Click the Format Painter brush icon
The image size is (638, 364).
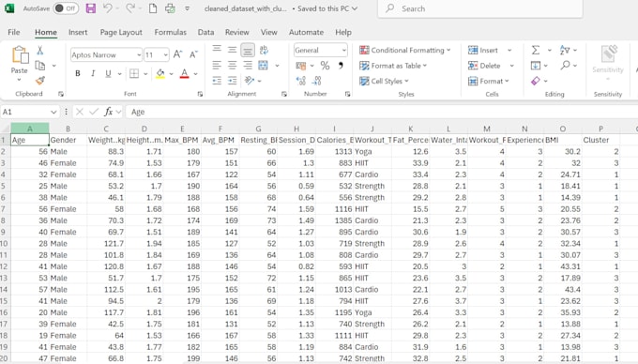tap(39, 81)
